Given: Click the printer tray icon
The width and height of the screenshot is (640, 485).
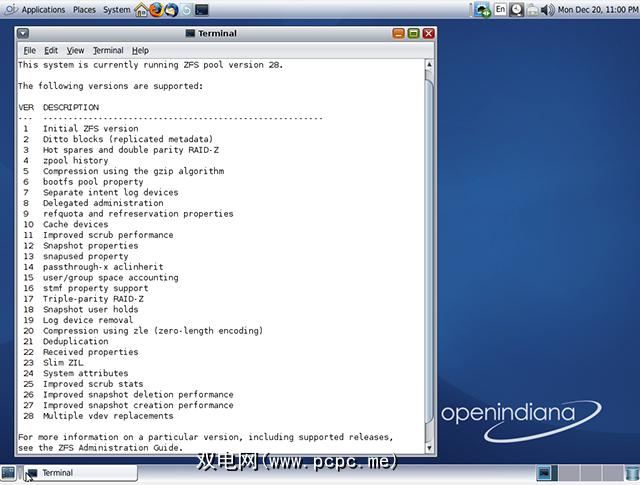Looking at the screenshot, I should pyautogui.click(x=532, y=10).
